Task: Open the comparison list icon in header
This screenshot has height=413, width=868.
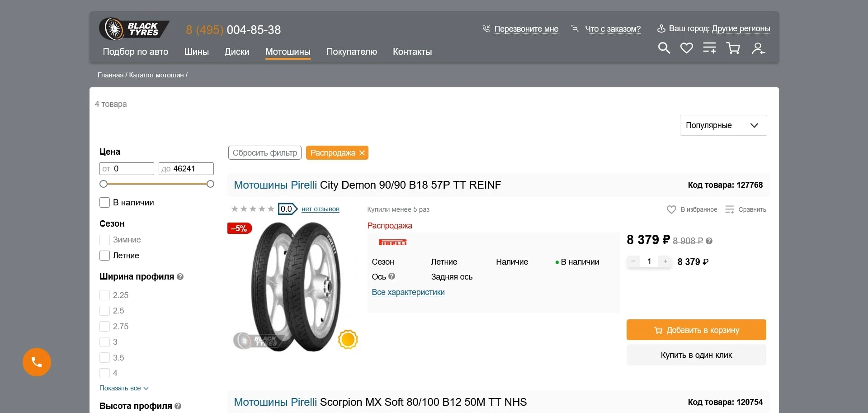Action: point(709,48)
